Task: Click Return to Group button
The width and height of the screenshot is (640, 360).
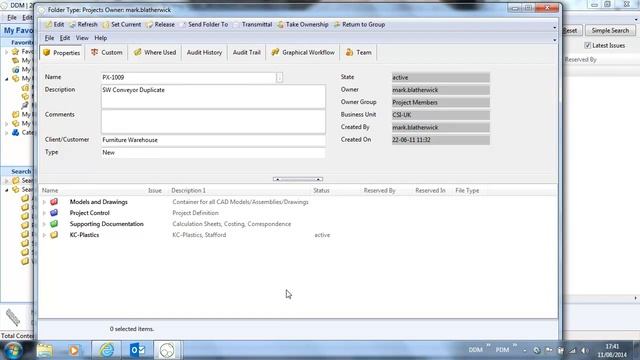Action: [x=360, y=24]
